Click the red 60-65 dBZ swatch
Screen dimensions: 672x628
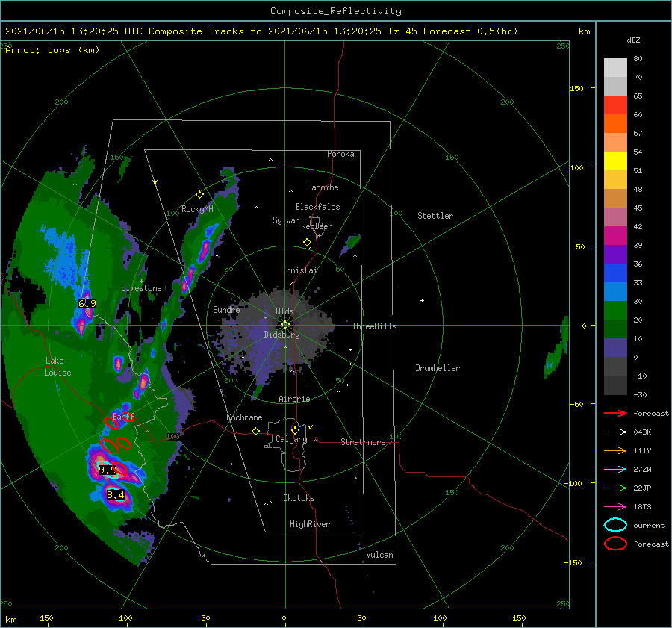tap(615, 105)
